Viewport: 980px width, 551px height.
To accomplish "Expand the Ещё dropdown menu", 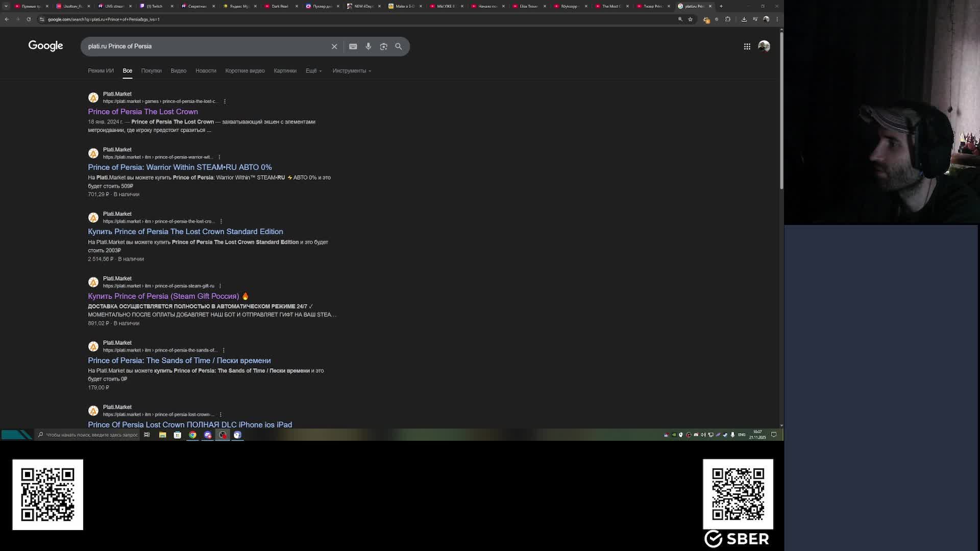I will click(x=313, y=71).
